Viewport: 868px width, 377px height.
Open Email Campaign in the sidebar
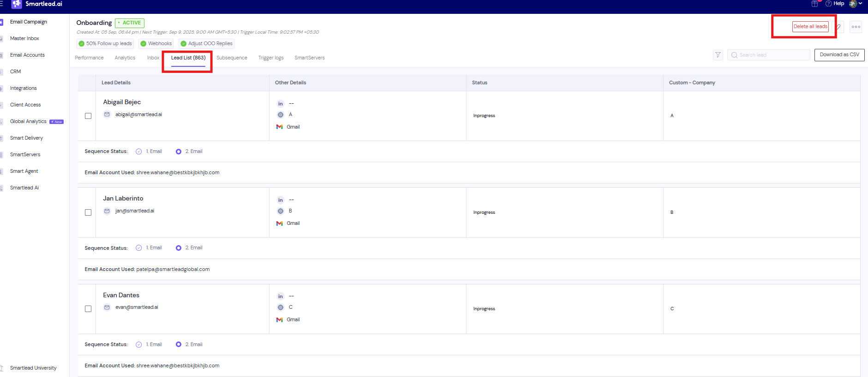click(29, 22)
